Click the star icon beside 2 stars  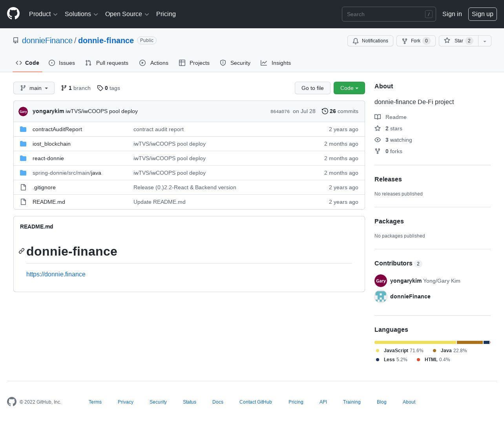[x=378, y=128]
